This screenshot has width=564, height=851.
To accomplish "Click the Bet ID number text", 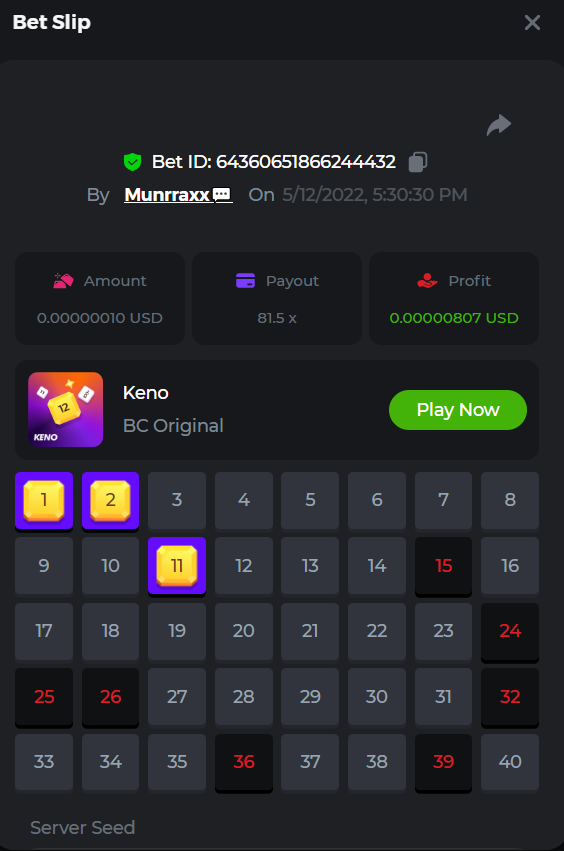I will point(306,162).
